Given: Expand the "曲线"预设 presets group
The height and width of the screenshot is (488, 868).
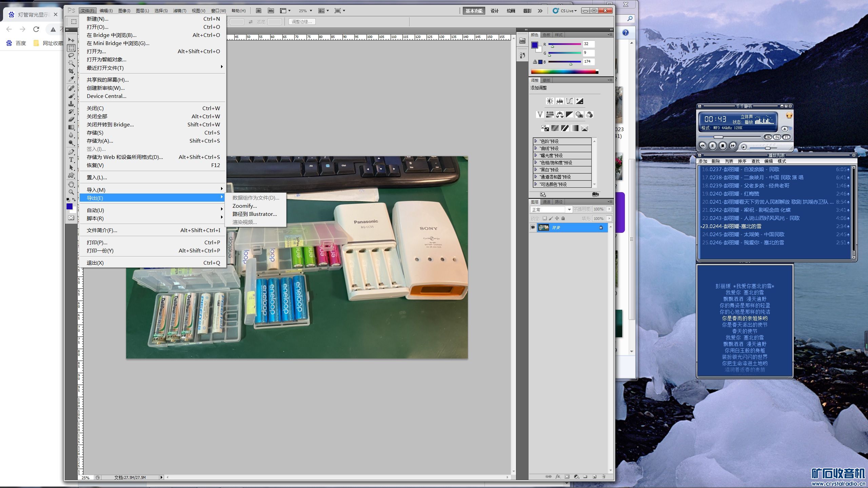Looking at the screenshot, I should [x=536, y=148].
